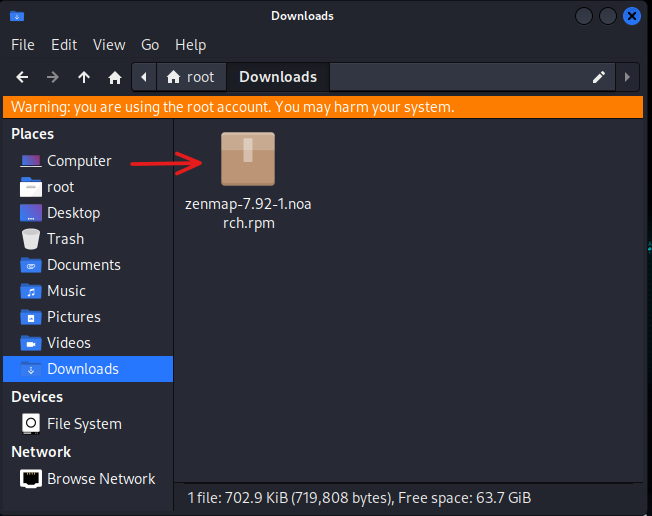Open Videos in the sidebar
This screenshot has height=516, width=652.
(88, 343)
